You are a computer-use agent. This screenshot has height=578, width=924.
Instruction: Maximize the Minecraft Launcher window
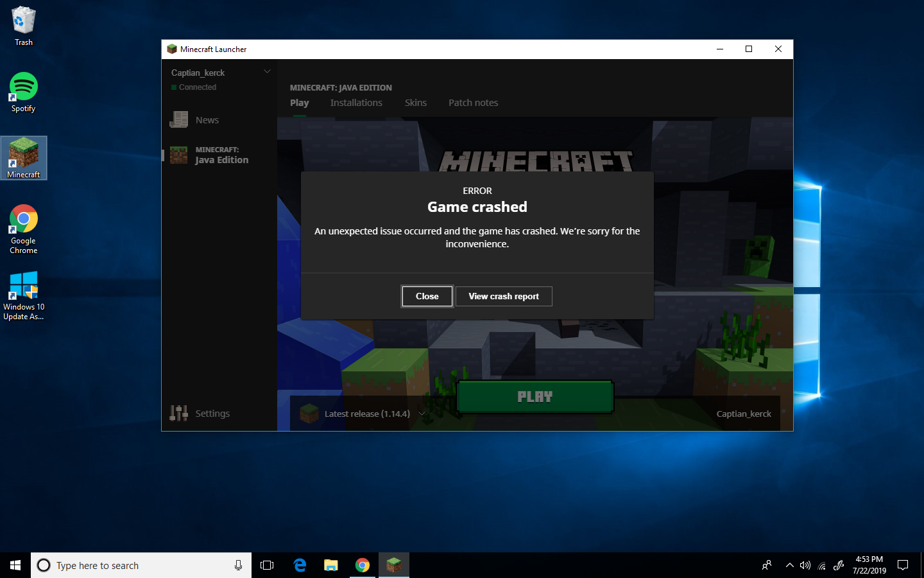pyautogui.click(x=749, y=49)
